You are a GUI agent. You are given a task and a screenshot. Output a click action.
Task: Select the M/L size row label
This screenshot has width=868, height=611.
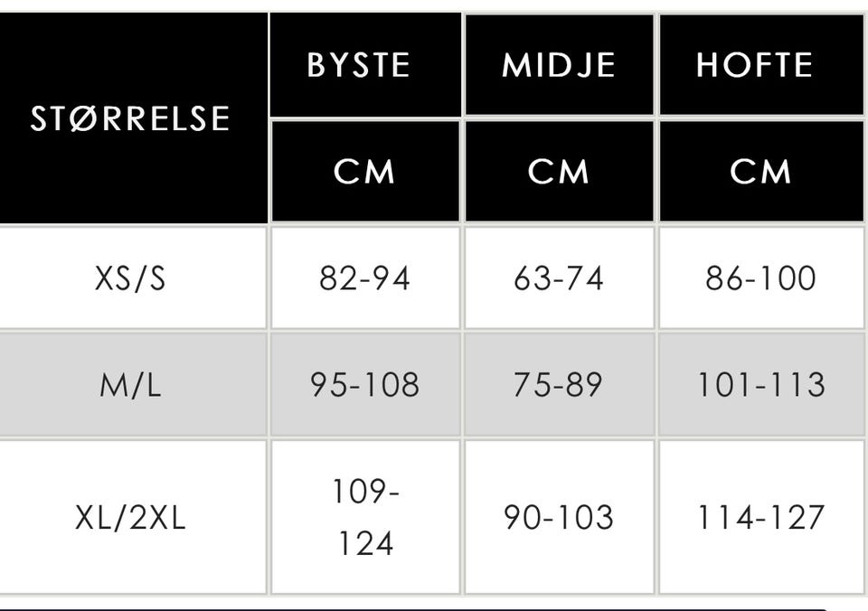coord(132,385)
